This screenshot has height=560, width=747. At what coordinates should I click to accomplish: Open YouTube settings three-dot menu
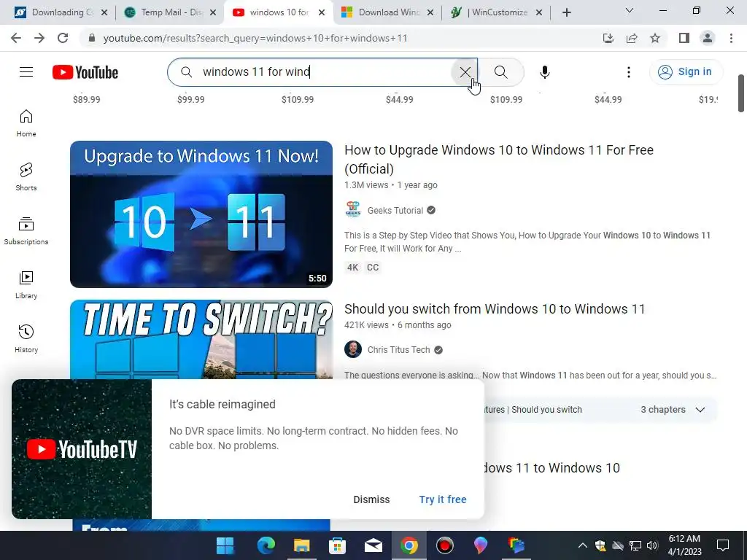[628, 72]
